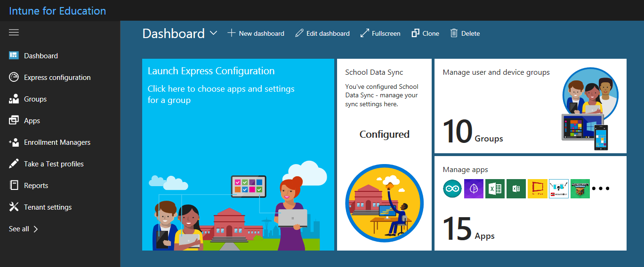Select the yellow Fresh Paint app icon
The width and height of the screenshot is (644, 267).
tap(537, 188)
